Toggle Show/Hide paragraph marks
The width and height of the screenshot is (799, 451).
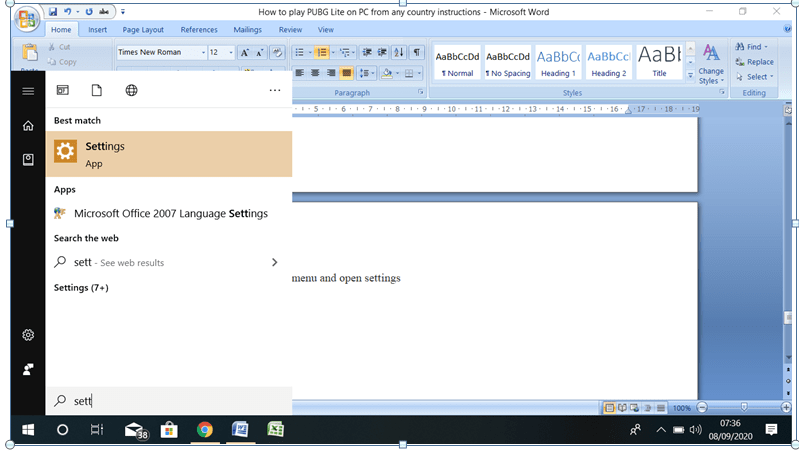coord(417,52)
